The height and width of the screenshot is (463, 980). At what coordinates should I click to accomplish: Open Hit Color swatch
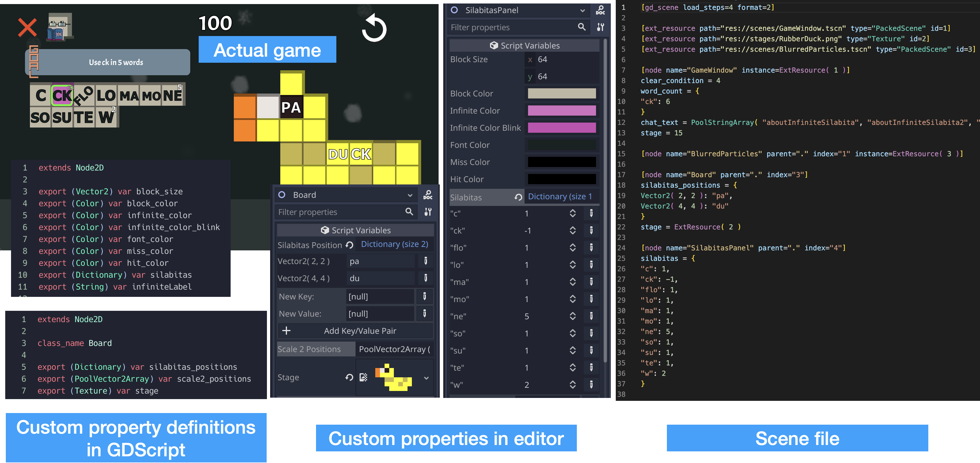pos(562,179)
